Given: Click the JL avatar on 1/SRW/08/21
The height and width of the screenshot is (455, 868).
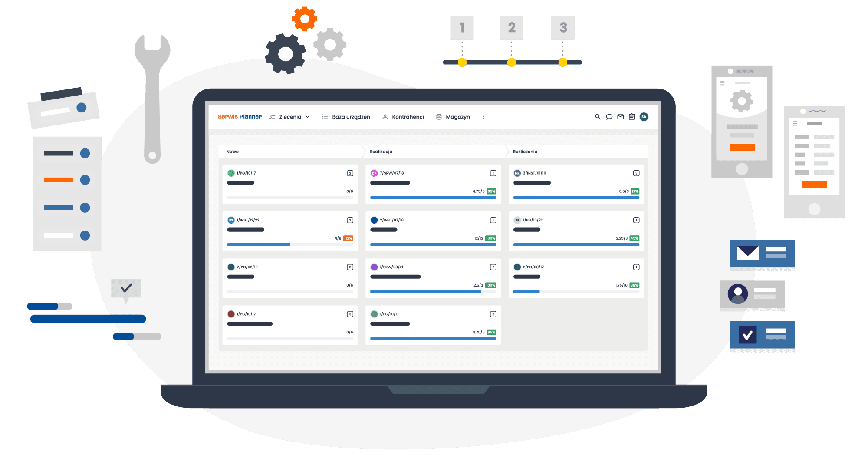Looking at the screenshot, I should click(x=374, y=267).
